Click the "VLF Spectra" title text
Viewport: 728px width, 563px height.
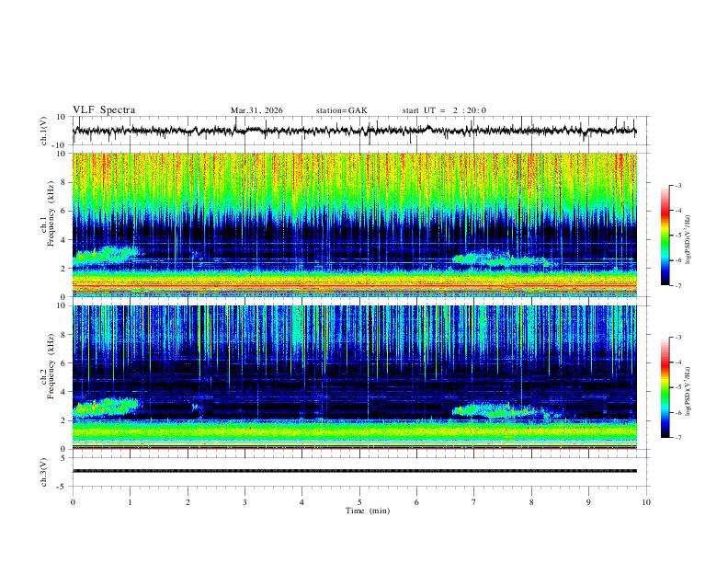click(104, 109)
